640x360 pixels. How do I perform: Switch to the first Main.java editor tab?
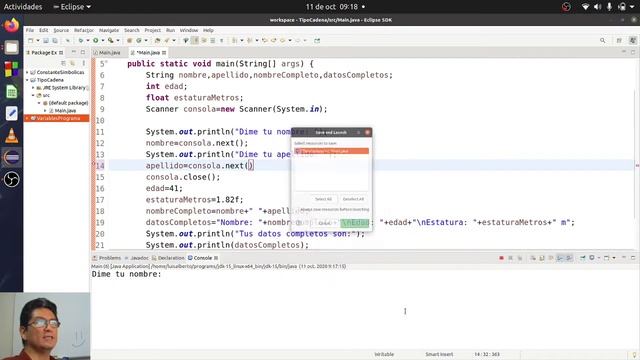(x=107, y=53)
